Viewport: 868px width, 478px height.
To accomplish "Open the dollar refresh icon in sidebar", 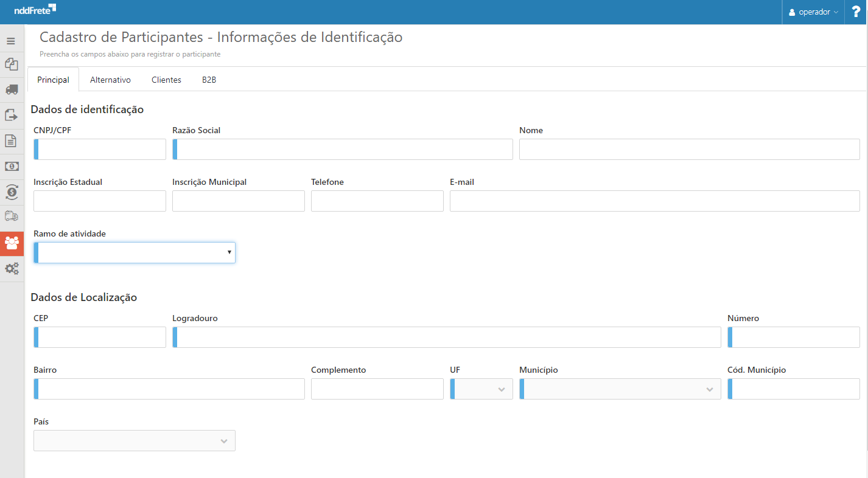I will click(x=11, y=192).
